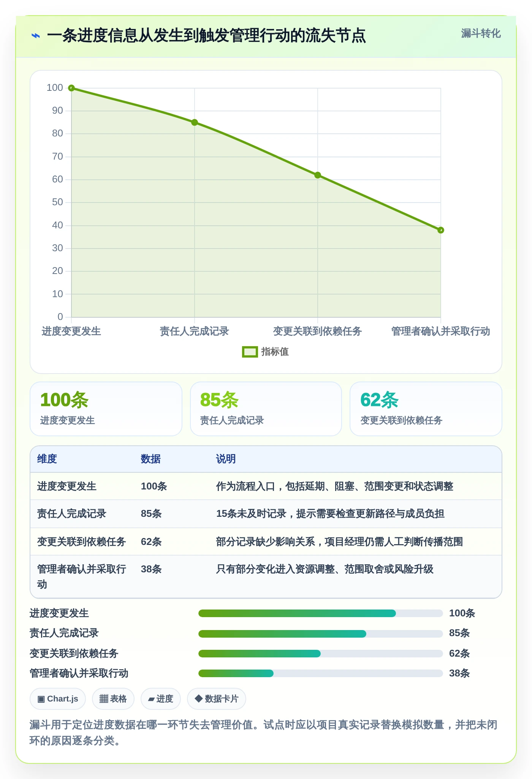Select the 变更关联到依赖任务 table row cell

tap(82, 542)
